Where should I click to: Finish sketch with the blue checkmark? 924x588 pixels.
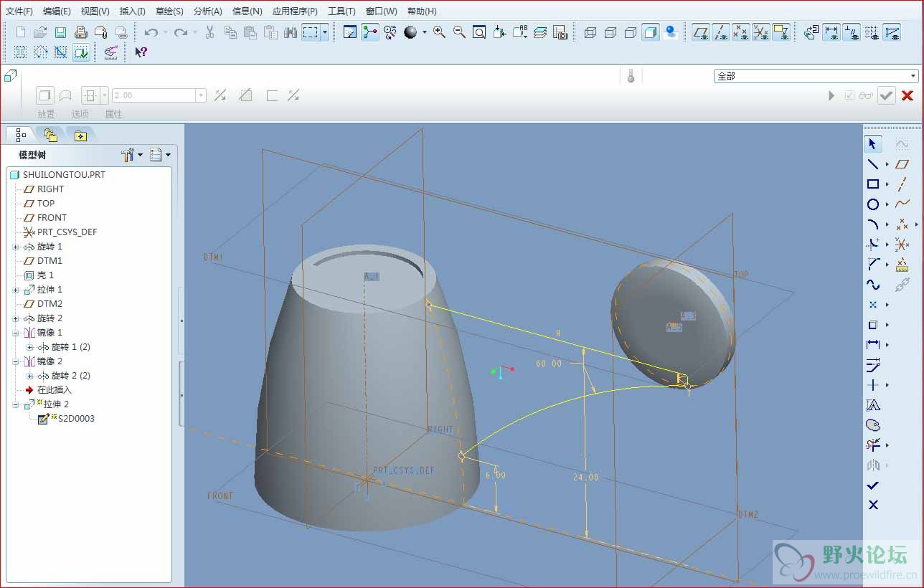point(873,485)
